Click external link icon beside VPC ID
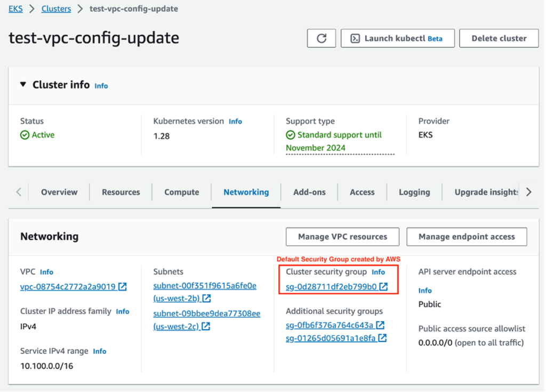Screen dimensions: 546x392 click(x=123, y=286)
